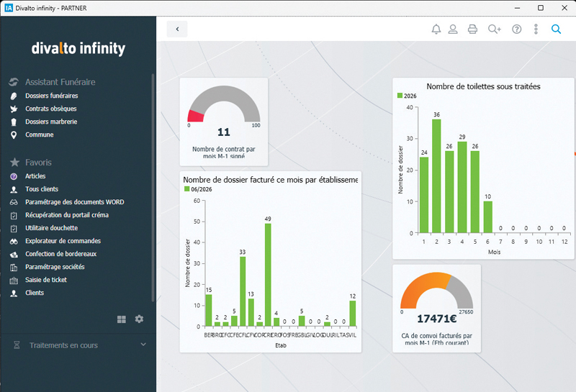This screenshot has width=576, height=392.
Task: Click the gauge value 11
Action: 223,132
